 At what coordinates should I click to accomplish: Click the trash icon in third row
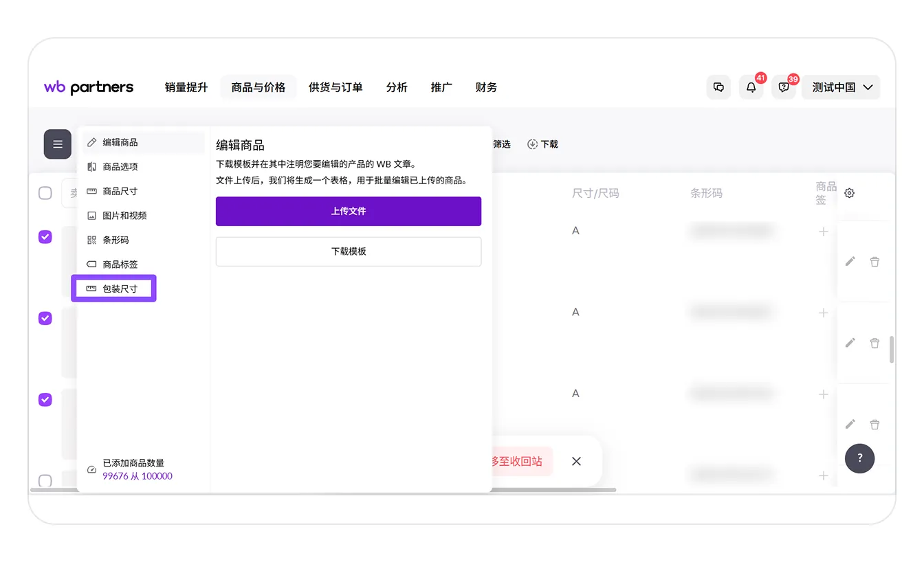874,424
